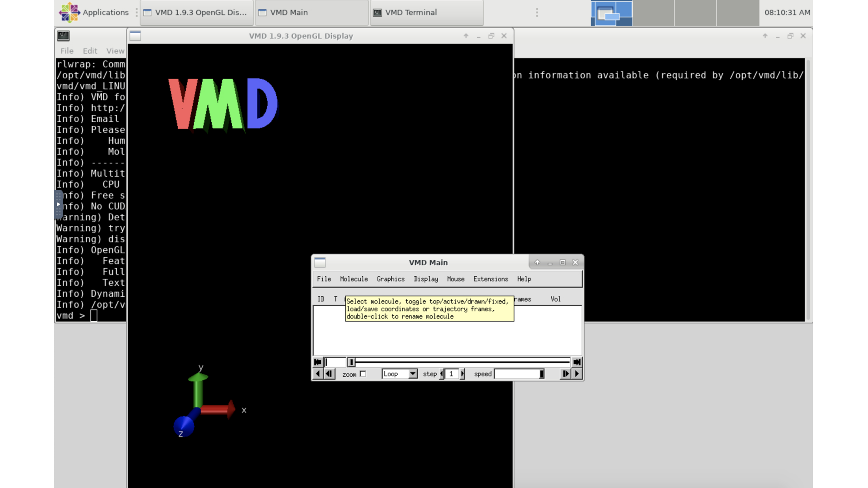
Task: Minimize the VMD Terminal window
Action: tap(778, 36)
